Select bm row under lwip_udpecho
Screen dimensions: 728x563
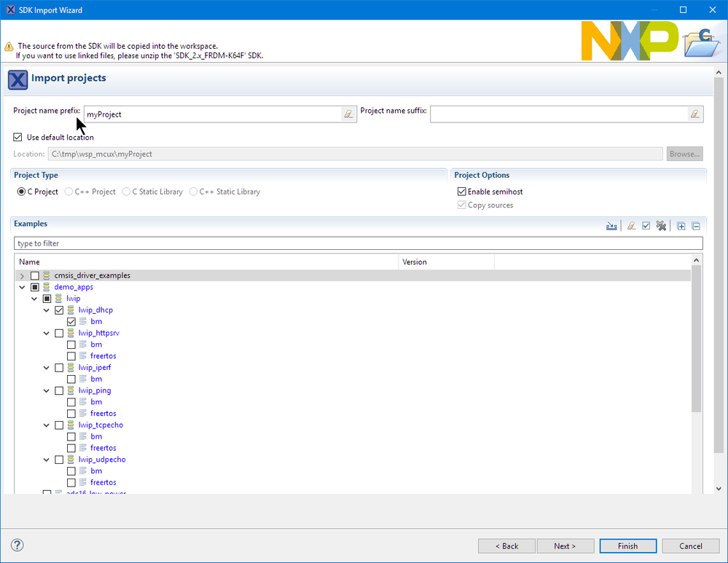tap(96, 471)
